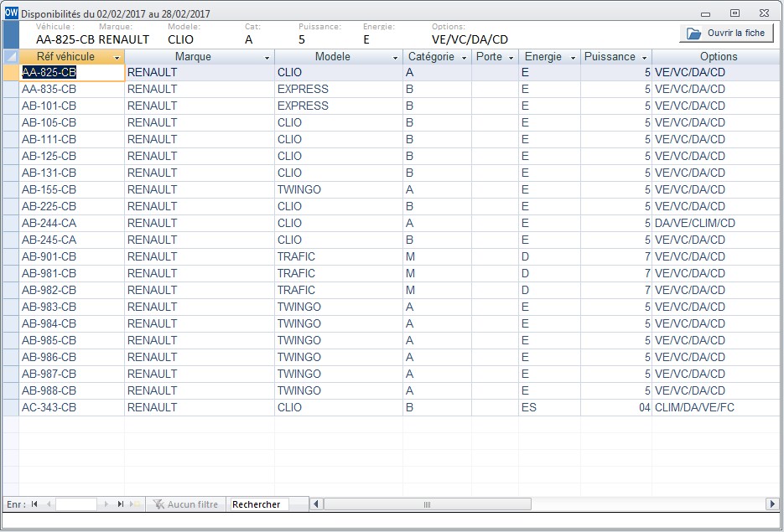
Task: Open the Marque column filter dropdown
Action: (x=267, y=58)
